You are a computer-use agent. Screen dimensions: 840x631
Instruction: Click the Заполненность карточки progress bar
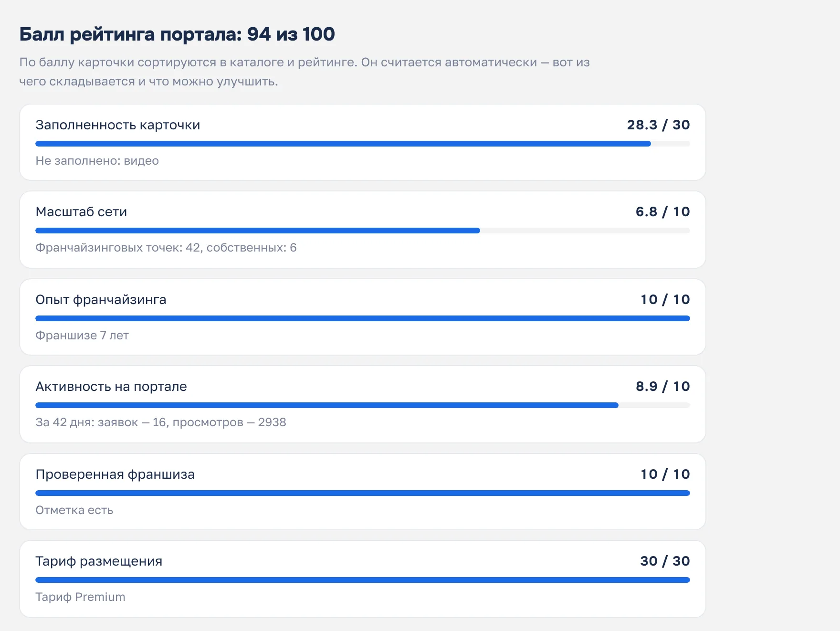pos(363,144)
